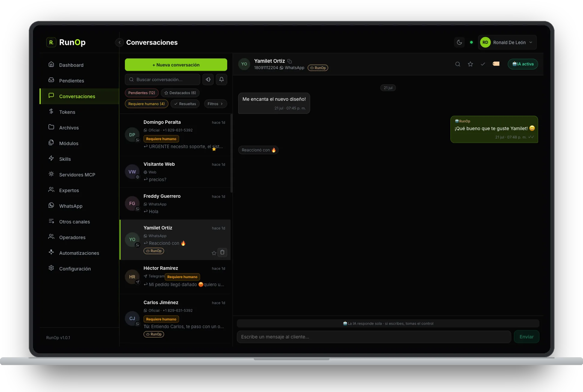Viewport: 583px width, 392px height.
Task: Open Visitante Web conversation
Action: click(x=175, y=172)
